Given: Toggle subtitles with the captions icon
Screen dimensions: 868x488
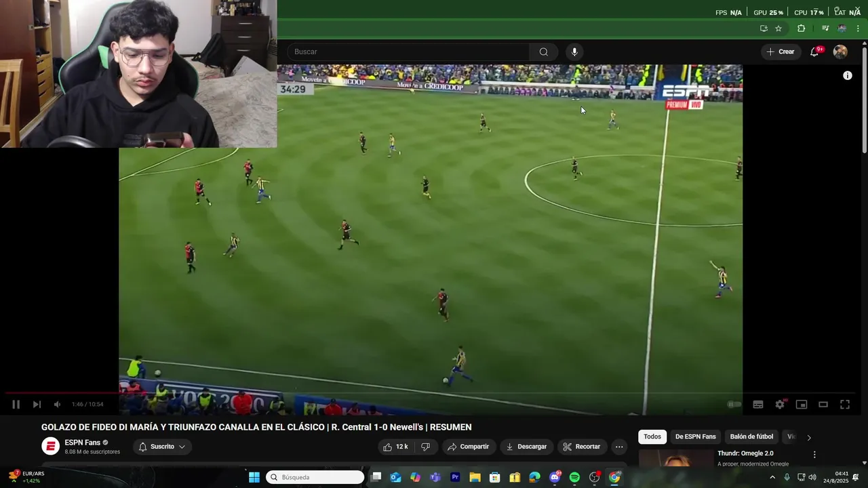Looking at the screenshot, I should pyautogui.click(x=758, y=405).
